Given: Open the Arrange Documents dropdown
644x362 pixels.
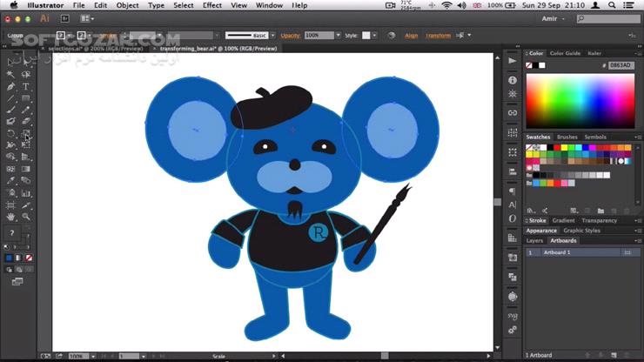Looking at the screenshot, I should point(87,18).
